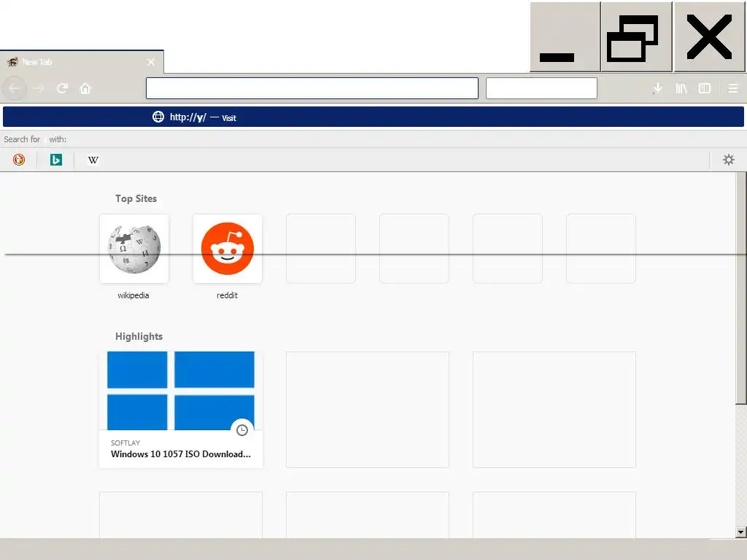
Task: Search with the Bing engine icon
Action: point(56,160)
